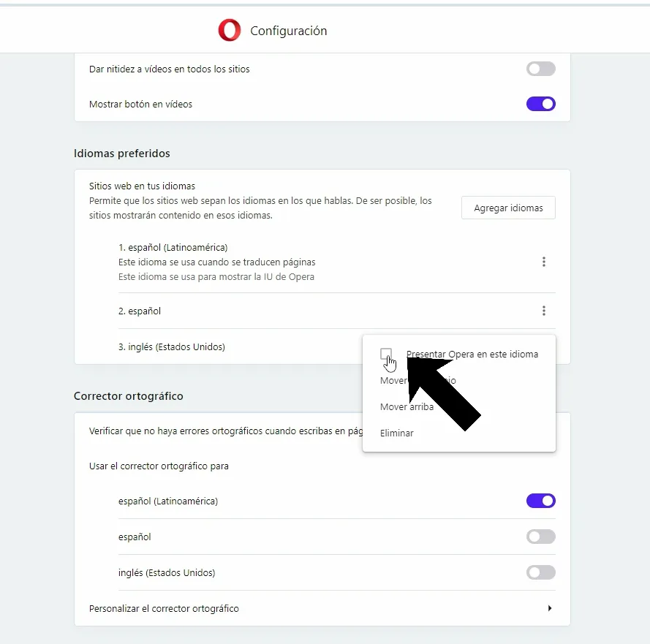
Task: Click the red Opera logo icon
Action: (x=230, y=30)
